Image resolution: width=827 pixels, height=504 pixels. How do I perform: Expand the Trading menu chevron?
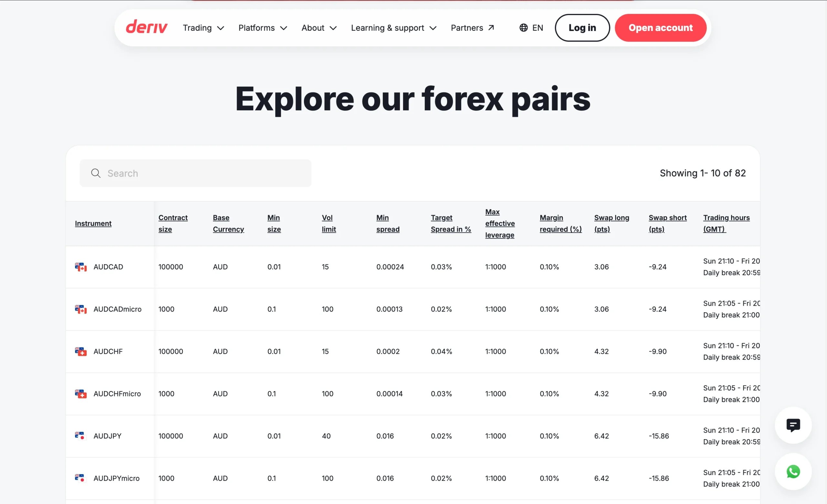point(221,28)
